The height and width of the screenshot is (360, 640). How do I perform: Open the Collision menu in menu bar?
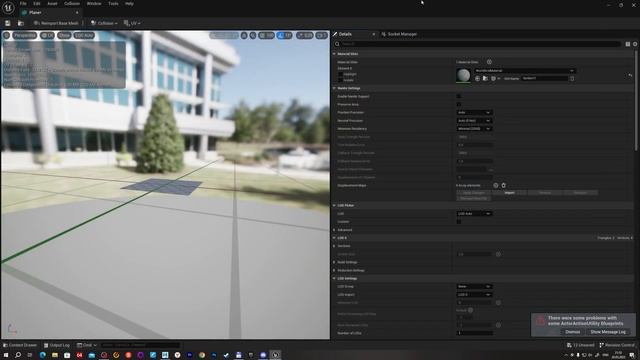pos(72,3)
